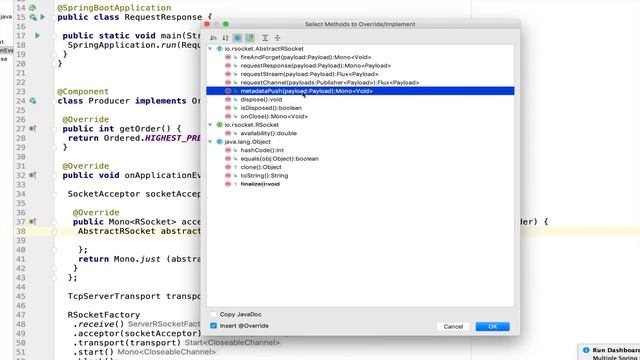Click interface icon beside io.rsocket.RSocket
The width and height of the screenshot is (640, 360).
219,125
